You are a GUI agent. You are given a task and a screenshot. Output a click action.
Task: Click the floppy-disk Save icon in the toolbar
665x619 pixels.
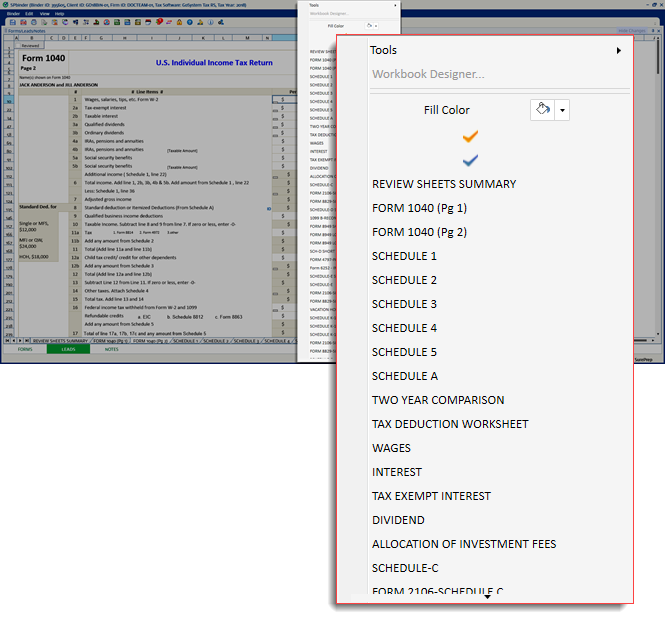(13, 22)
